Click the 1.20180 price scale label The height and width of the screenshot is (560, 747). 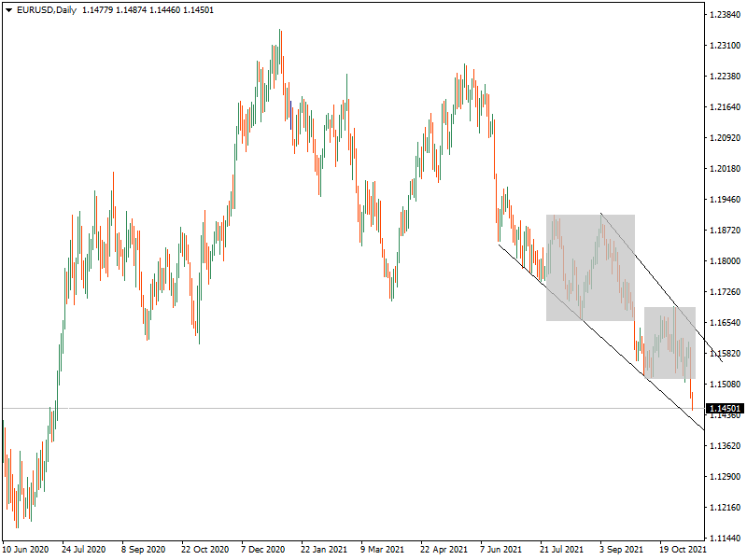(726, 169)
